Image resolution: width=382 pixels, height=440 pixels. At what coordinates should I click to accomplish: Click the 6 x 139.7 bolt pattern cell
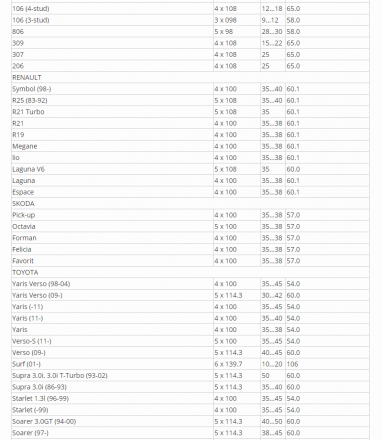[x=237, y=364]
